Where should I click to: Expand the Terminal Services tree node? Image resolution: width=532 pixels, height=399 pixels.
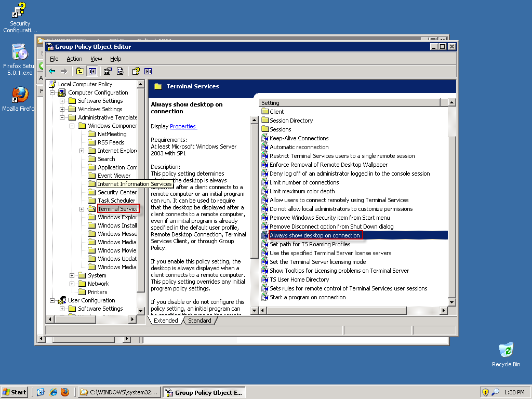[x=82, y=209]
